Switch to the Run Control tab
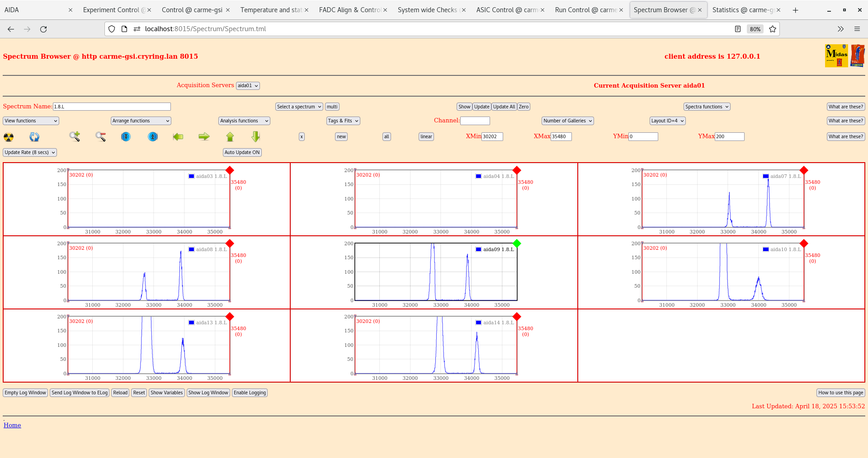This screenshot has height=458, width=868. (x=586, y=10)
